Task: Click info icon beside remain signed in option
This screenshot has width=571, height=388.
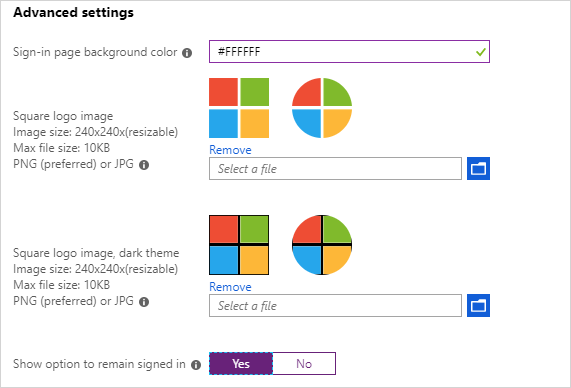Action: pyautogui.click(x=196, y=365)
